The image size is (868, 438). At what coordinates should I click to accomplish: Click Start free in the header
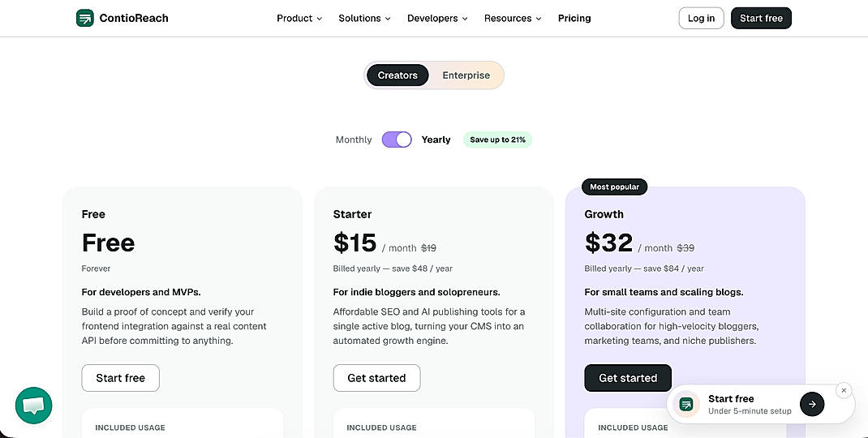(761, 19)
